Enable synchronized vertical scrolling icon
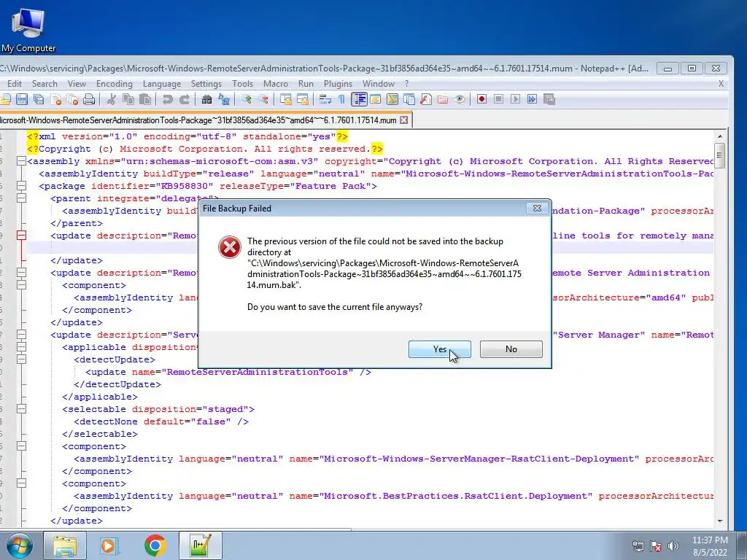Viewport: 747px width, 560px height. click(286, 99)
